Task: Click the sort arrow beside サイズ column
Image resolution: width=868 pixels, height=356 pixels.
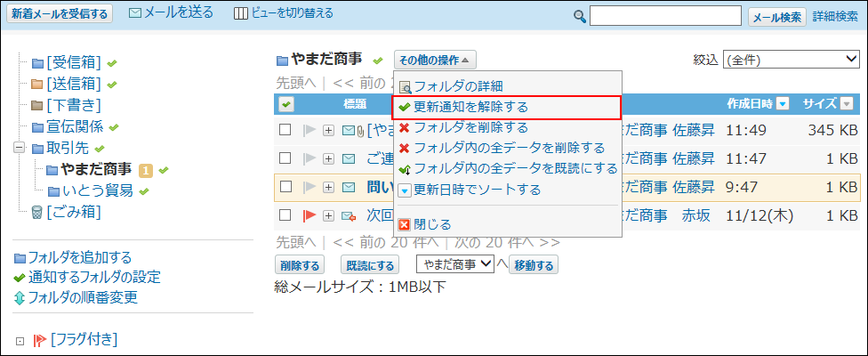Action: [x=847, y=103]
